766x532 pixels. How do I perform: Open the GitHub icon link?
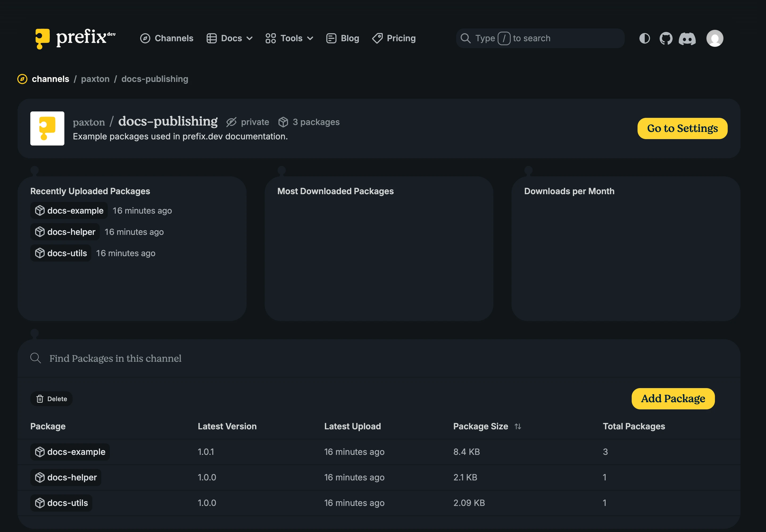pyautogui.click(x=666, y=38)
